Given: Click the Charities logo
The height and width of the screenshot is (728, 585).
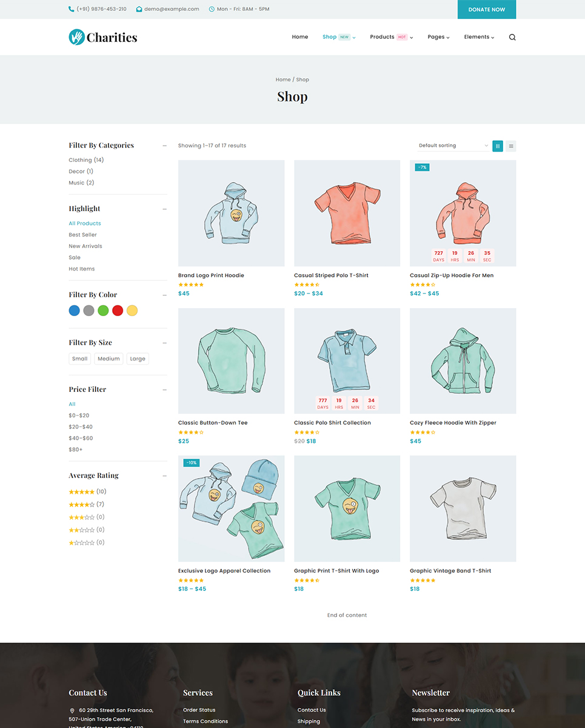Looking at the screenshot, I should [102, 36].
